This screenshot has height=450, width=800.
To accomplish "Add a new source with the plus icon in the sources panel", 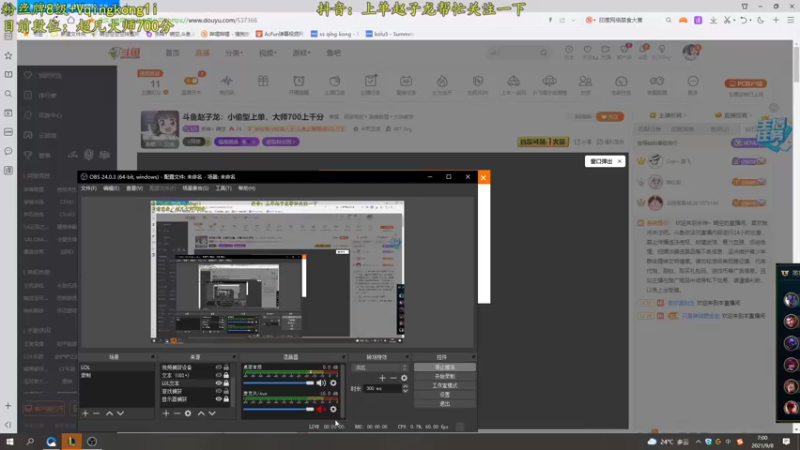I will 166,413.
